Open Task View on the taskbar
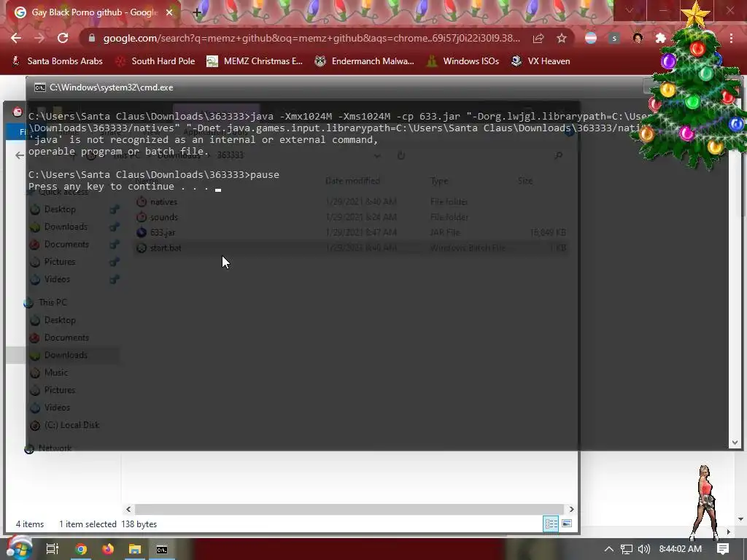The height and width of the screenshot is (560, 747). click(x=53, y=549)
